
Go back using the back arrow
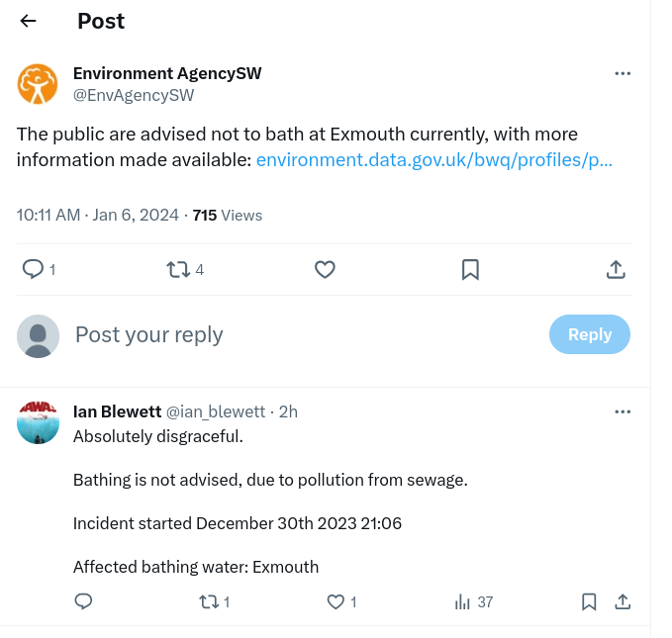point(28,21)
